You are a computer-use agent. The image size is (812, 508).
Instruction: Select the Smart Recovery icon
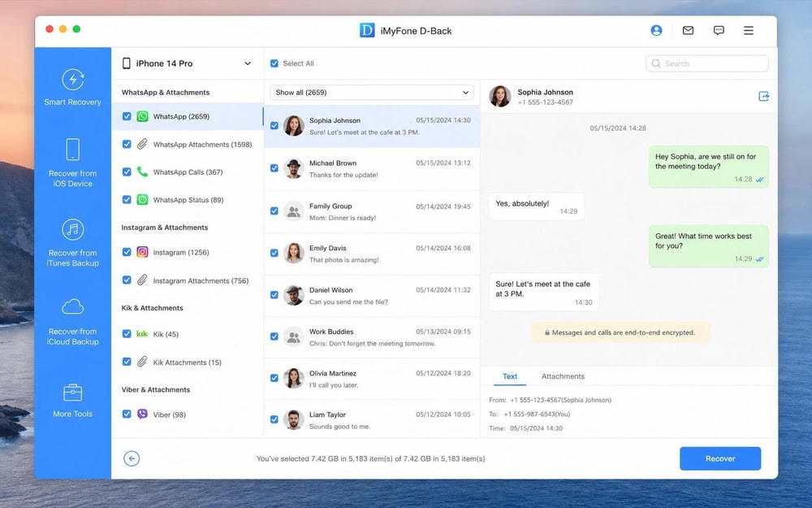72,80
